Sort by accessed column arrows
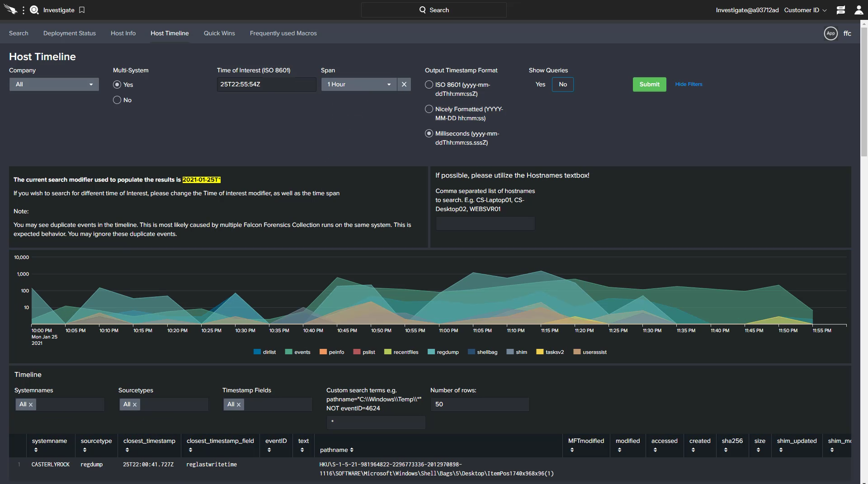 [x=656, y=450]
